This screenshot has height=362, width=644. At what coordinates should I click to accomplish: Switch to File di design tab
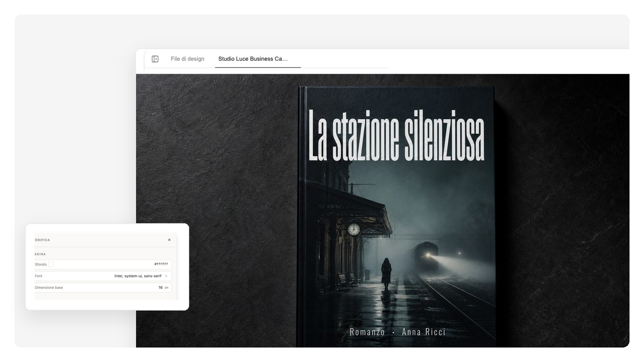point(188,59)
